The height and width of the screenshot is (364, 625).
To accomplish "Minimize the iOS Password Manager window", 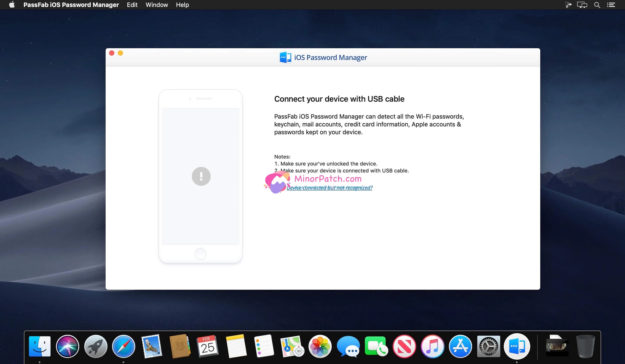I will [x=120, y=53].
